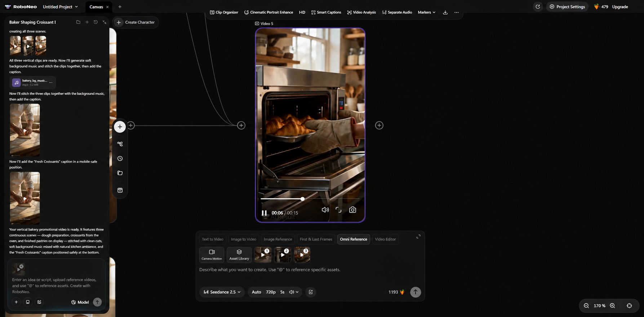Image resolution: width=644 pixels, height=317 pixels.
Task: Add a new canvas tab
Action: coord(120,7)
